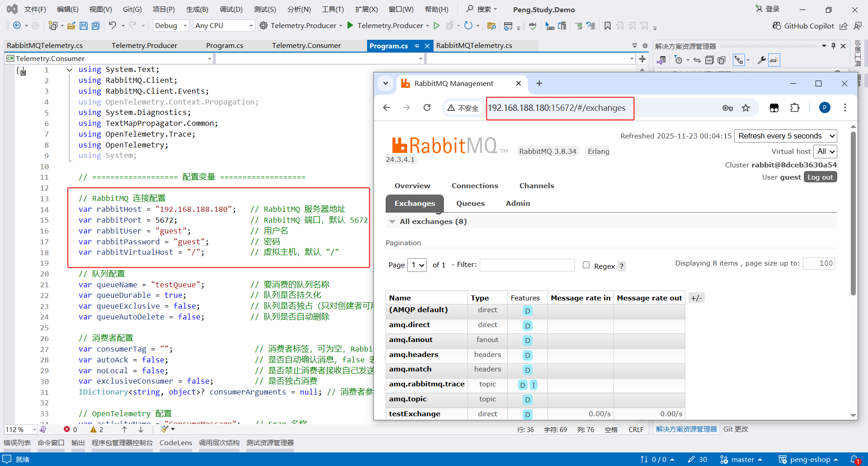The width and height of the screenshot is (868, 466).
Task: Click the browser back arrow
Action: [387, 108]
